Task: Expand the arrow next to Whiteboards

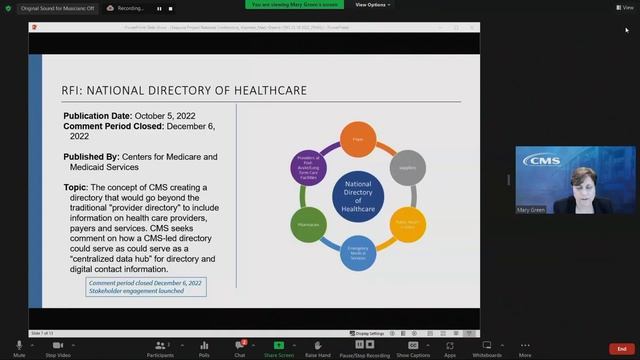Action: tap(502, 345)
